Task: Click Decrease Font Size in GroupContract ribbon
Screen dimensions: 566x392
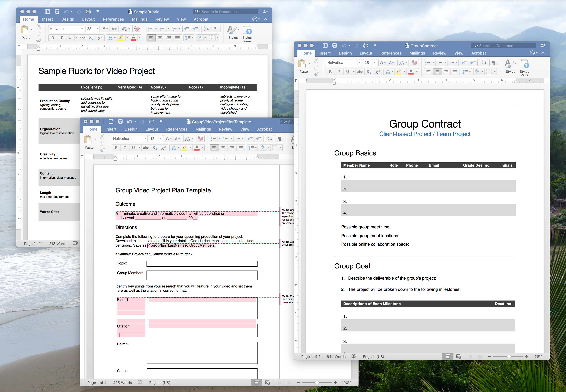Action: [392, 63]
